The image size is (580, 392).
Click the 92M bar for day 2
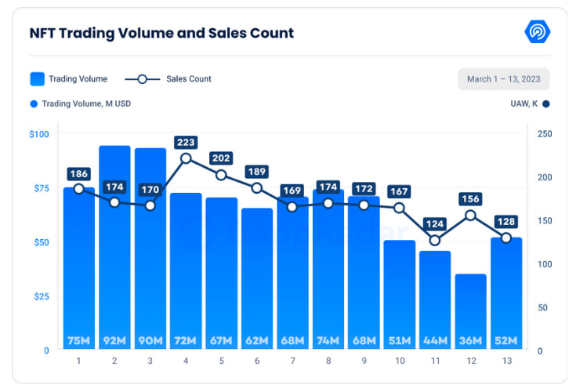coord(114,247)
